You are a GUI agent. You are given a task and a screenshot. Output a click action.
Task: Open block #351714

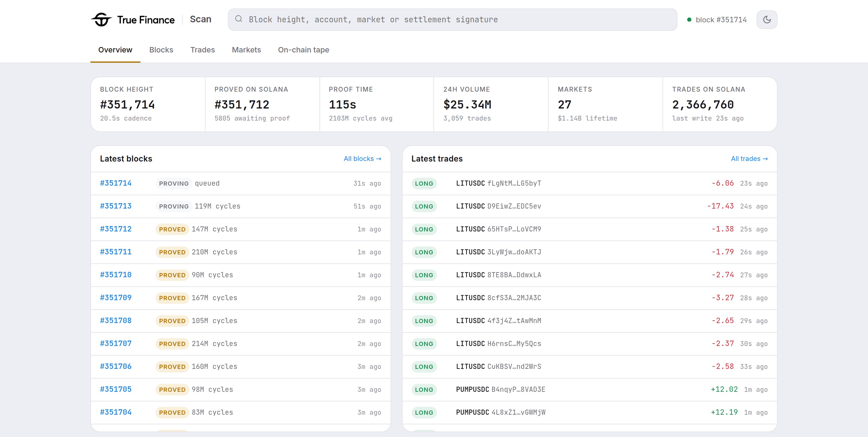(x=115, y=183)
